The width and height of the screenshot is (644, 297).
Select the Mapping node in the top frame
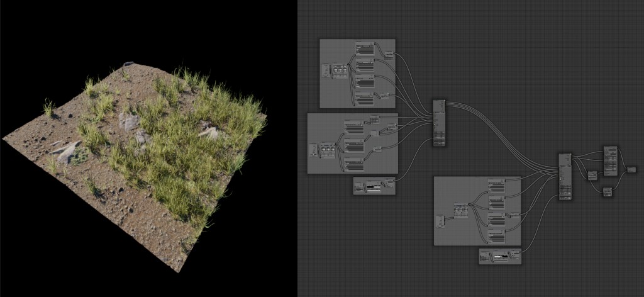340,71
